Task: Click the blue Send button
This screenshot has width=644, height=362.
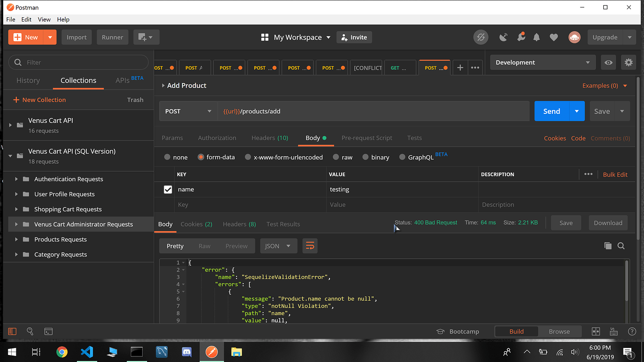Action: tap(552, 111)
